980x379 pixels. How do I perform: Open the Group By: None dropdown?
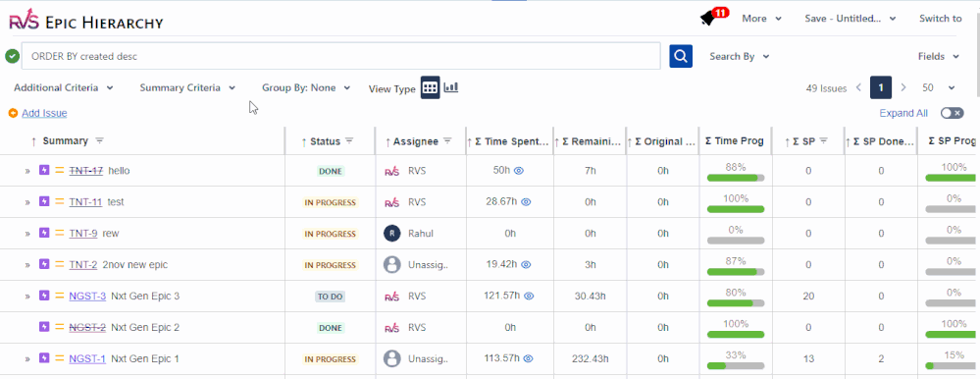[306, 87]
